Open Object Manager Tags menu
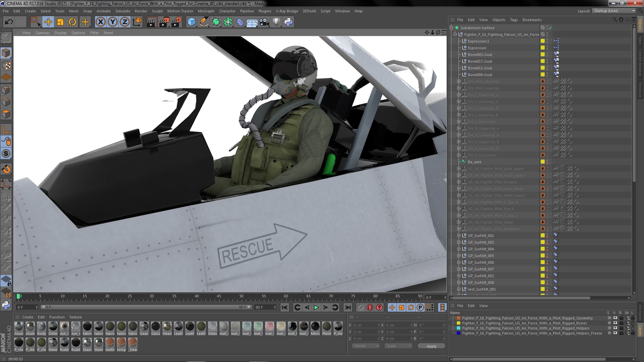Viewport: 644px width, 362px height. coord(514,20)
